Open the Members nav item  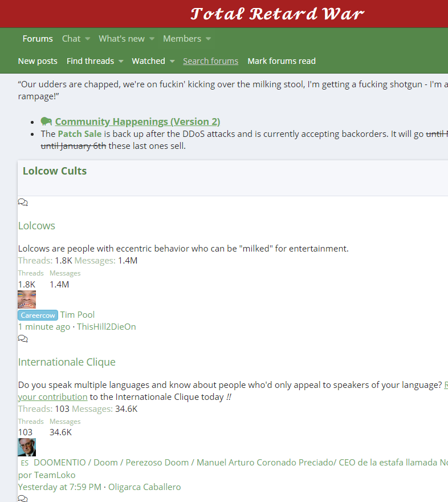click(182, 39)
